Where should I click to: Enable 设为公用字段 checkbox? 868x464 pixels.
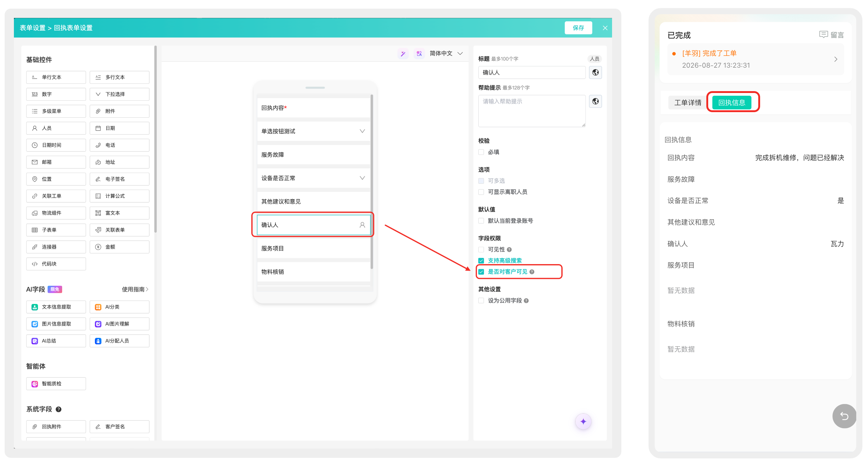click(481, 301)
